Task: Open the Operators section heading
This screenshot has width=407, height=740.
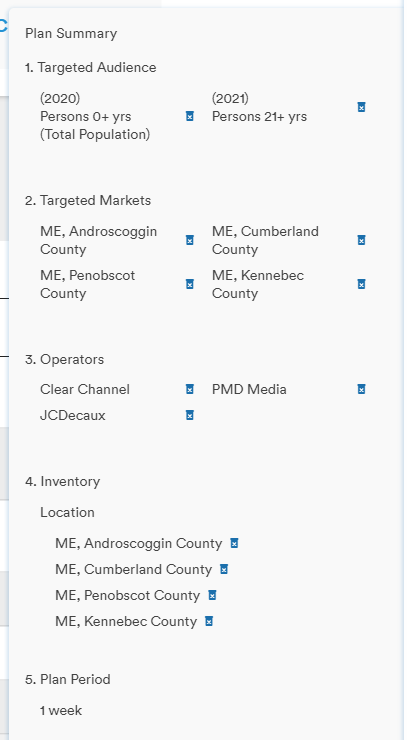Action: tap(64, 360)
